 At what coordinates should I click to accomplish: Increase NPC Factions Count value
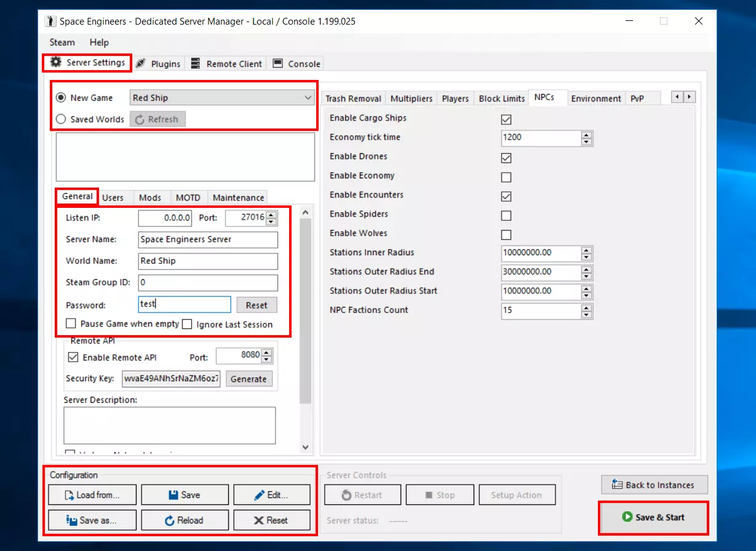click(587, 307)
